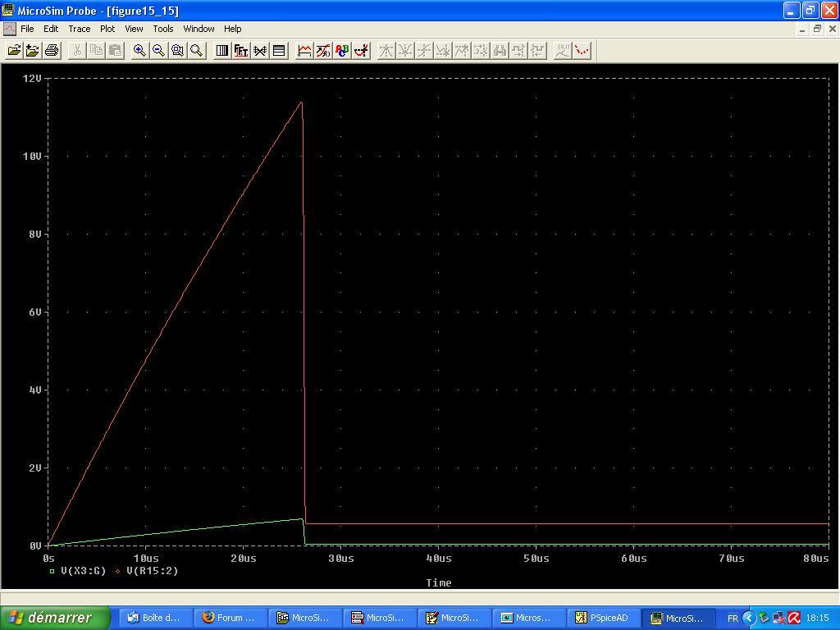The image size is (840, 630).
Task: Click the Eval Goal Function icon
Action: coord(323,50)
